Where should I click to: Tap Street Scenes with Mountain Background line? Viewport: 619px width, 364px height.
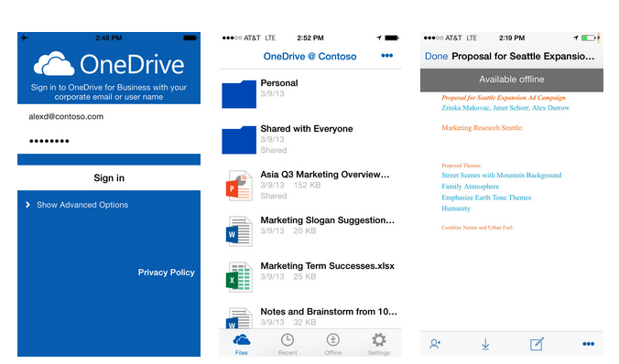pyautogui.click(x=502, y=175)
